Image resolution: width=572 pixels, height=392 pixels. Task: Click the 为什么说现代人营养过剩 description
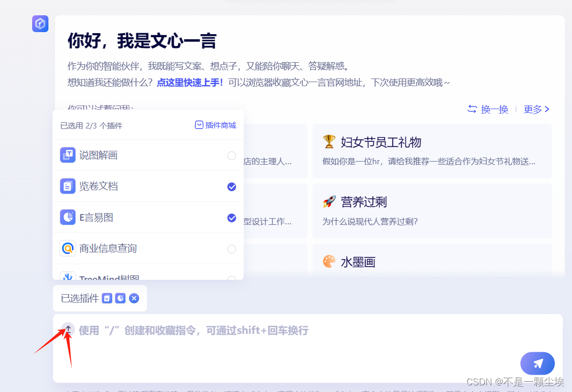(x=370, y=222)
